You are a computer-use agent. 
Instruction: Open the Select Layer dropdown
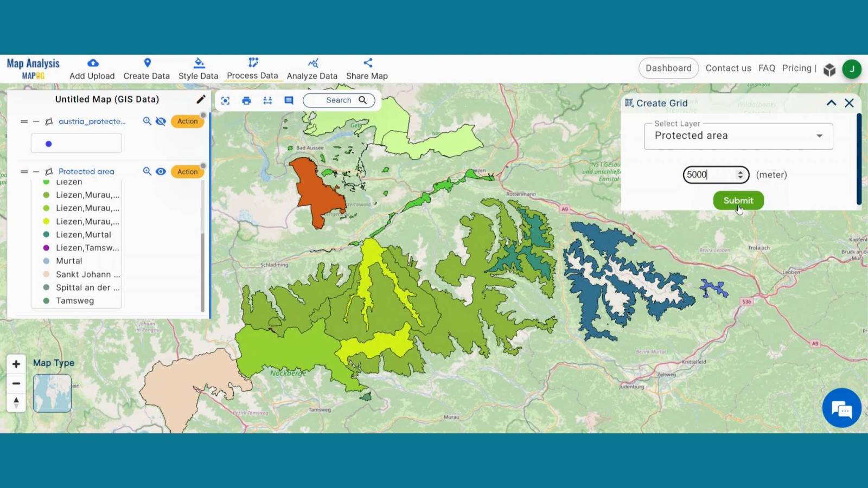click(x=738, y=136)
